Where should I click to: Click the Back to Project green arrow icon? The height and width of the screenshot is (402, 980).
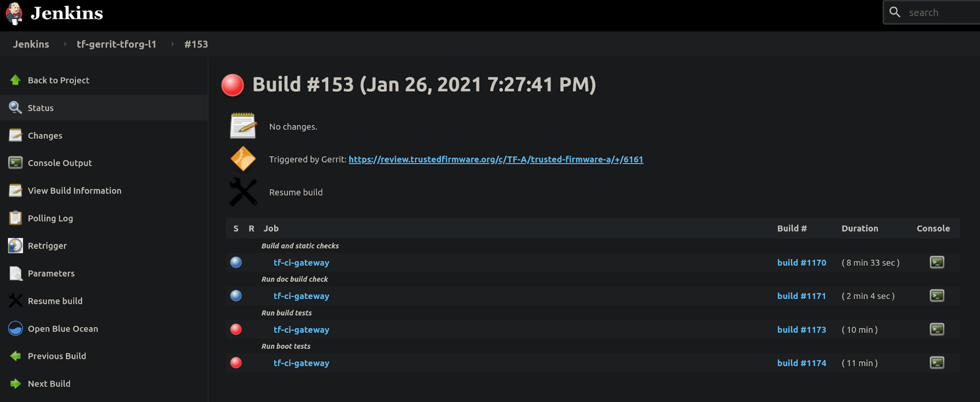coord(15,80)
